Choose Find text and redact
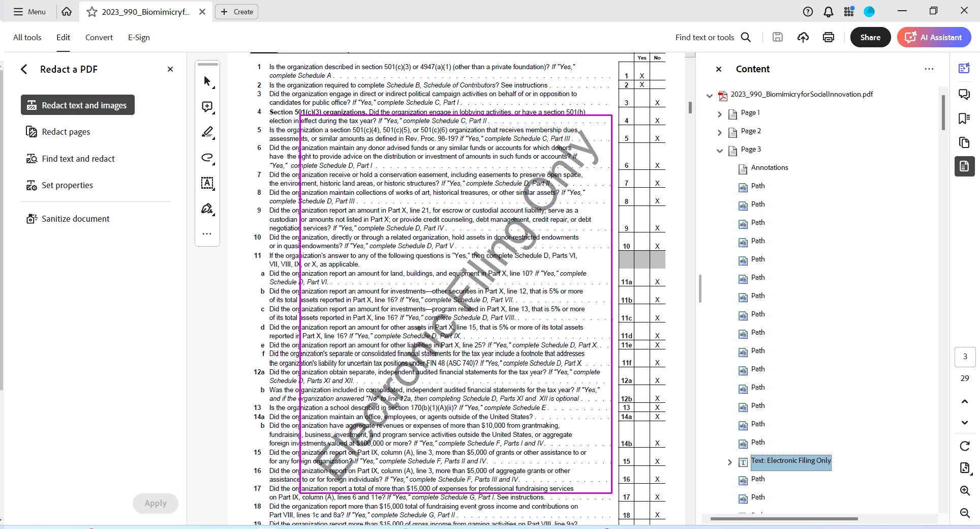Image resolution: width=980 pixels, height=529 pixels. 70,159
